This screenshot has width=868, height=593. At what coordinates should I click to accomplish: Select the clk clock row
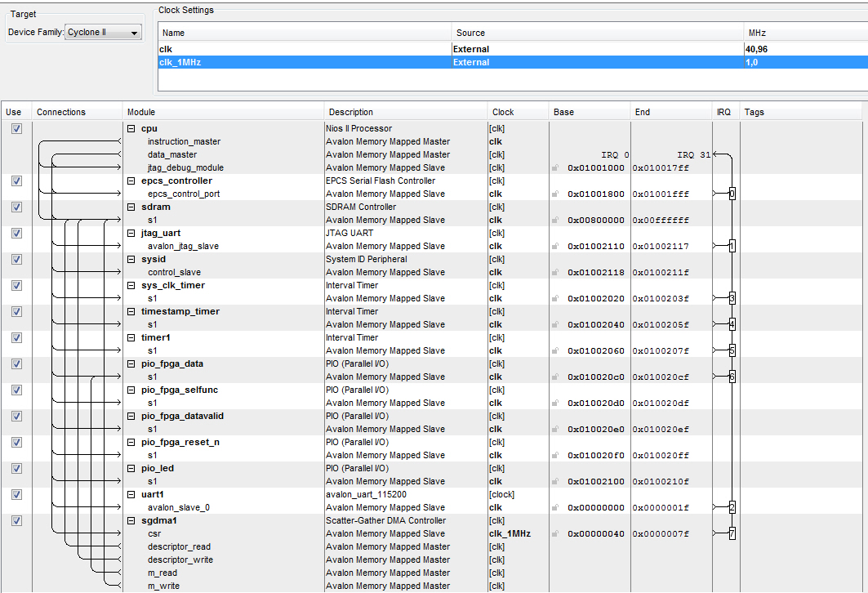tap(304, 49)
